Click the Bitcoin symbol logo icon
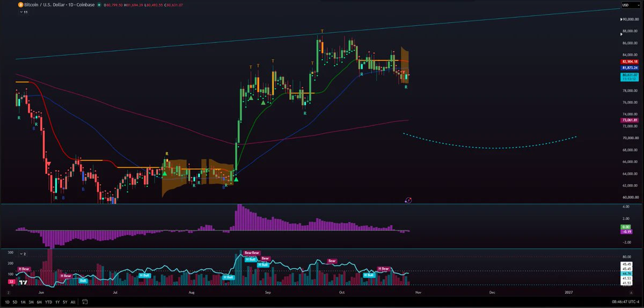This screenshot has width=644, height=308. tap(20, 5)
